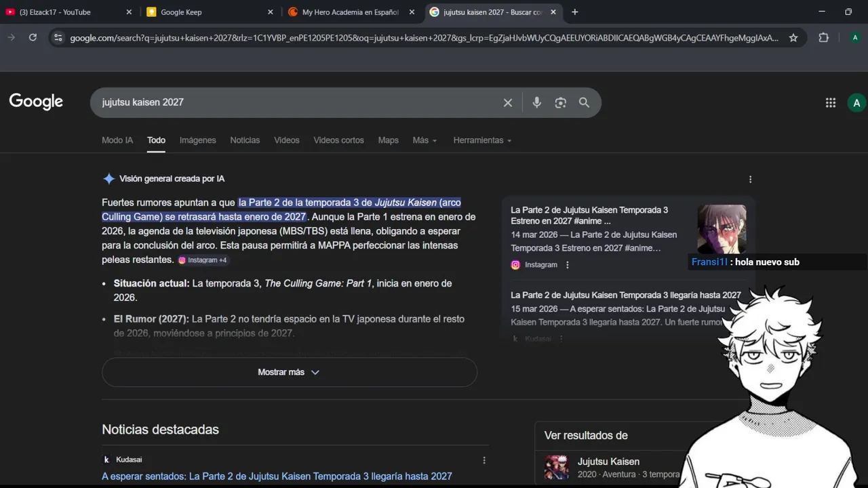The height and width of the screenshot is (488, 868).
Task: Select the Todo results tab
Action: coord(156,140)
